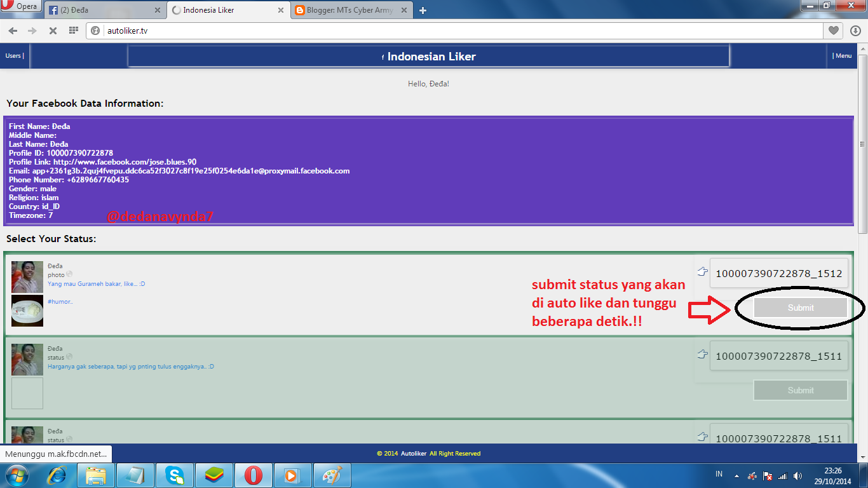Open BlueStacks from the taskbar

tap(214, 475)
